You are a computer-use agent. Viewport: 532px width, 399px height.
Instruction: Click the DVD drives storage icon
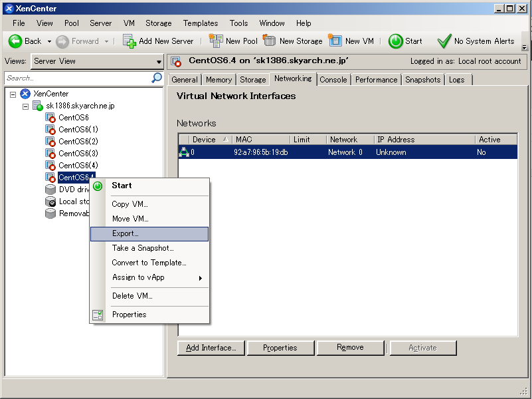(50, 190)
